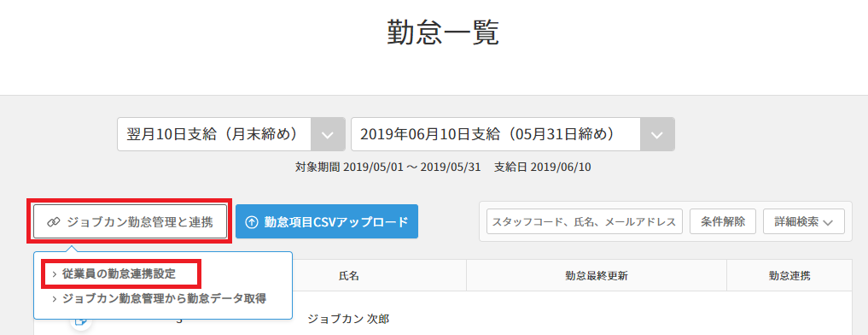The width and height of the screenshot is (868, 335).
Task: Click the 勤怠最終更新 column header
Action: tap(597, 276)
